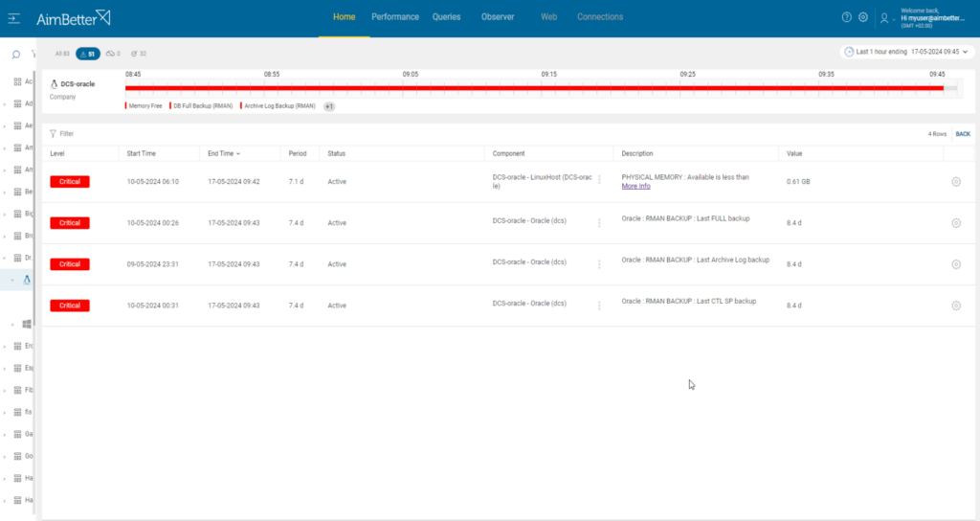Toggle the alerts filter showing 51

coord(88,54)
